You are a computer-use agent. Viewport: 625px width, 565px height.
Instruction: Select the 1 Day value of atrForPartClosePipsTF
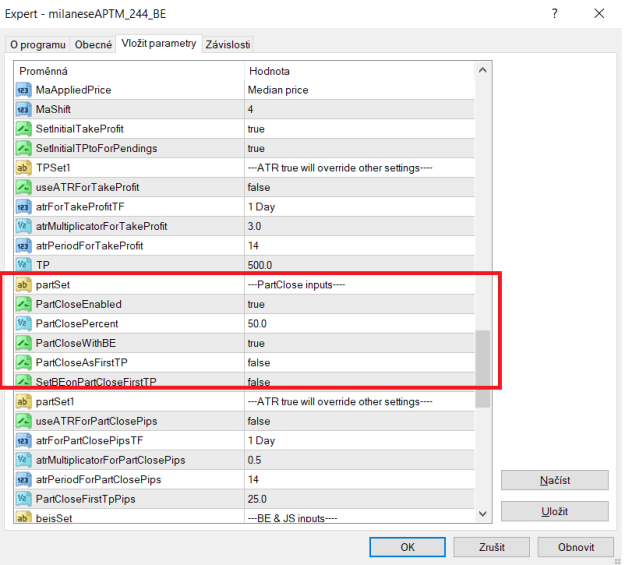pos(261,441)
